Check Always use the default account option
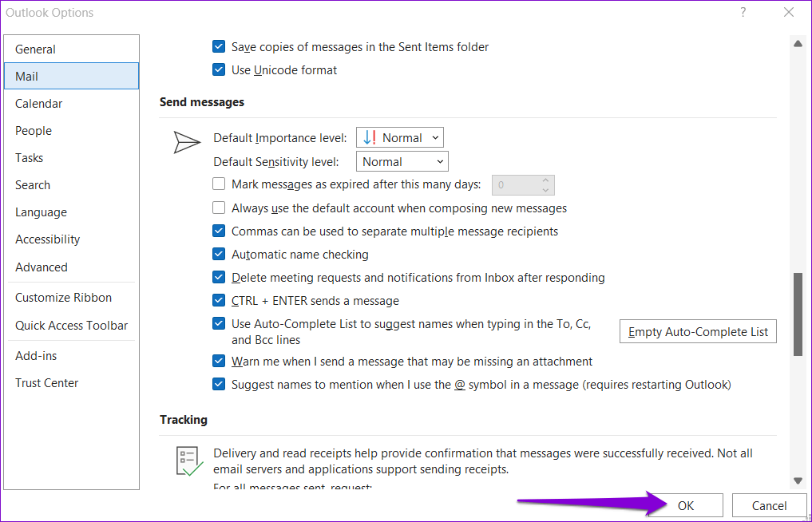 click(x=219, y=208)
